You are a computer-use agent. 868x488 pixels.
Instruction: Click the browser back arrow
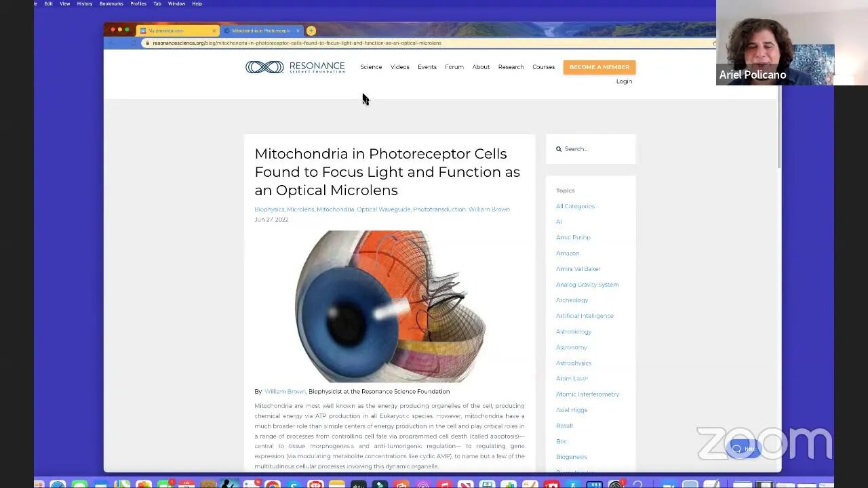pyautogui.click(x=111, y=43)
